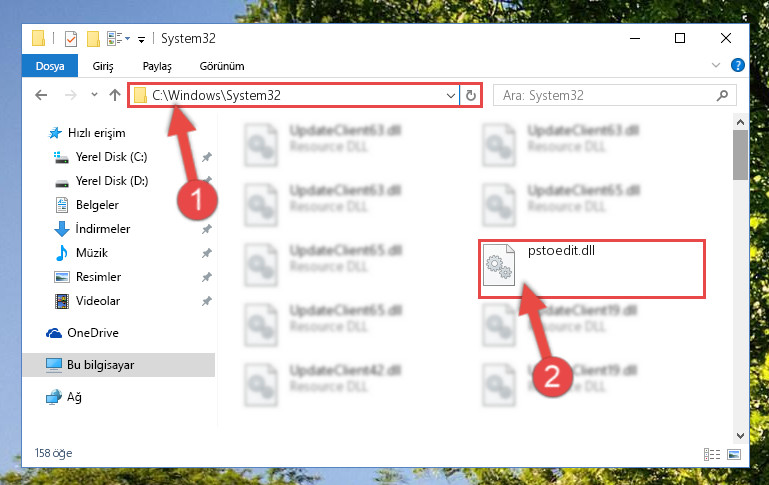Go up one folder level arrow
The height and width of the screenshot is (485, 769).
[x=115, y=95]
